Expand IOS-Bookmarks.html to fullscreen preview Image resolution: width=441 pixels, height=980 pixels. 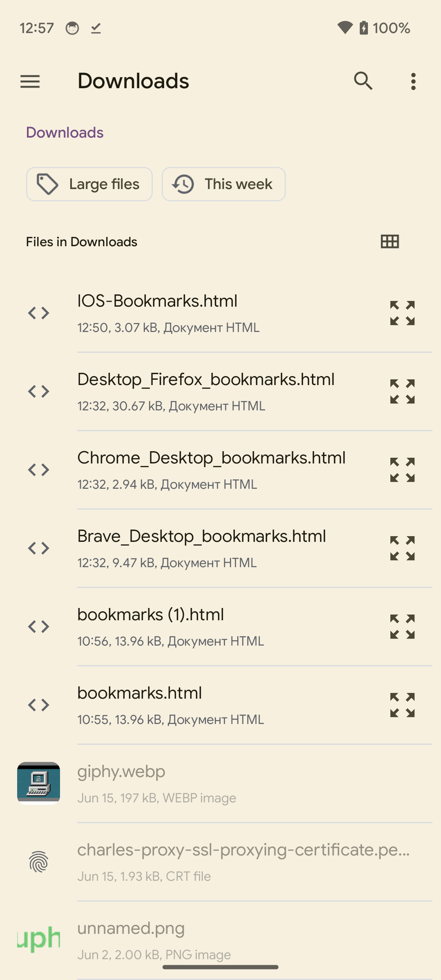(402, 313)
